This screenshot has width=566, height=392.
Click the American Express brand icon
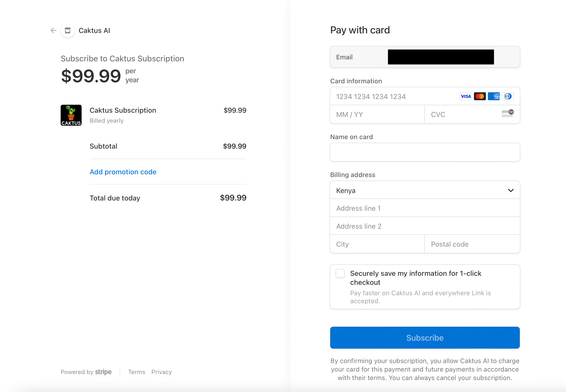494,97
